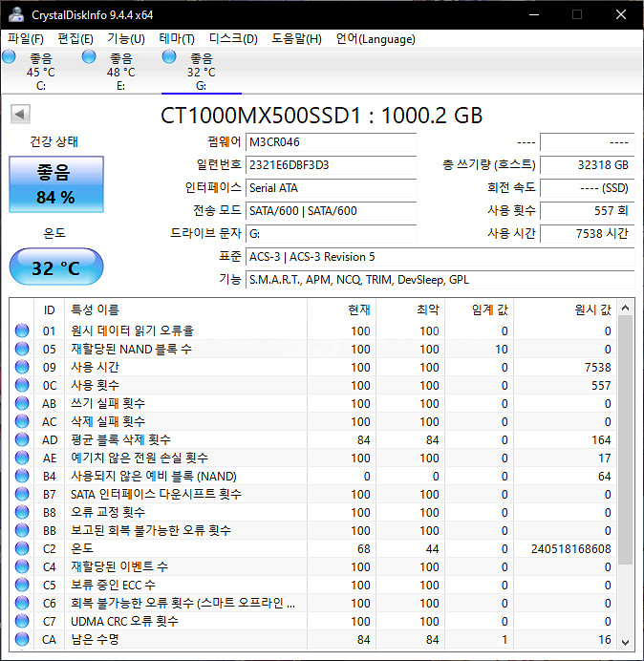Click the CrystalDiskInfo title bar app icon
The width and height of the screenshot is (644, 661).
click(16, 14)
